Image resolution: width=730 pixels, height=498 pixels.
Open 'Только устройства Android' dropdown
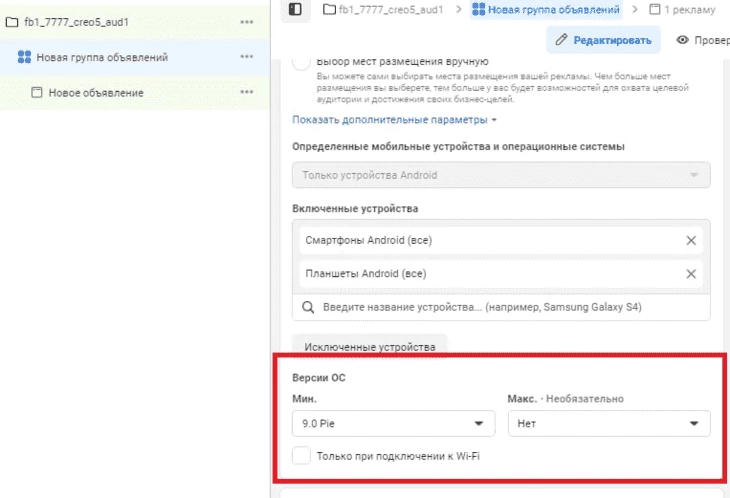[501, 175]
